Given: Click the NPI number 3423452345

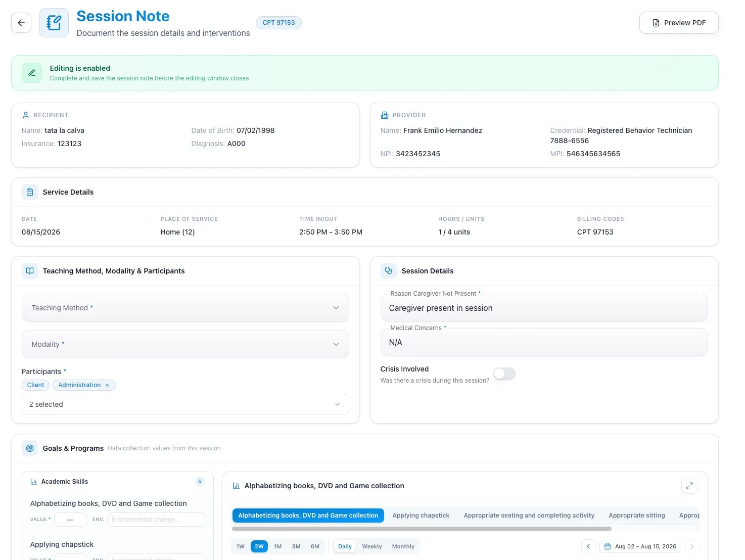Looking at the screenshot, I should coord(418,154).
